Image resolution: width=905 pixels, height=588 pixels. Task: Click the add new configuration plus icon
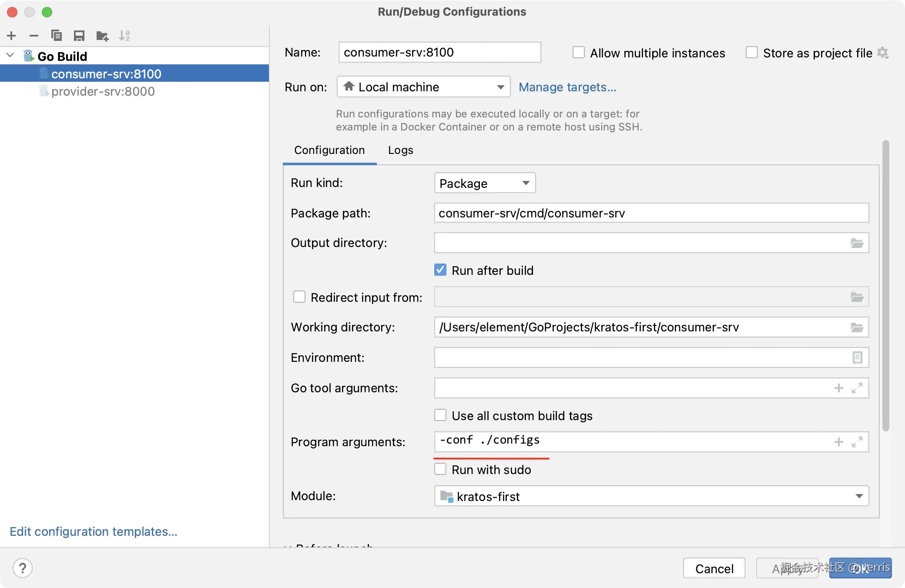[x=12, y=36]
